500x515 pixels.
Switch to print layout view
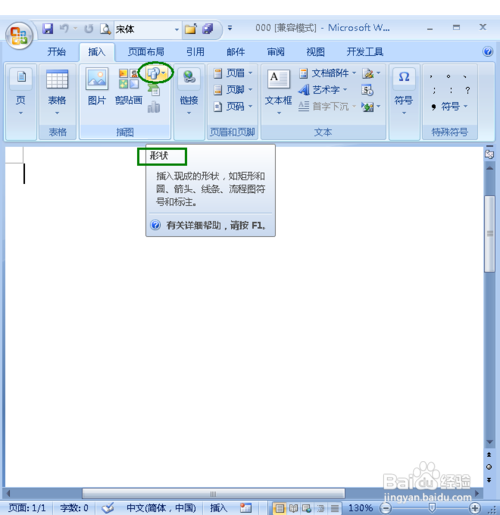[x=279, y=508]
